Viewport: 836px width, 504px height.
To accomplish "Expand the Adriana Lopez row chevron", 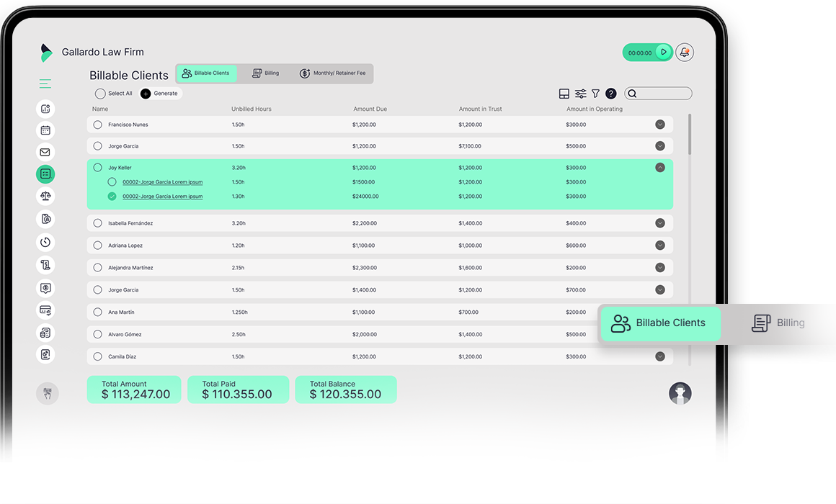I will click(659, 245).
